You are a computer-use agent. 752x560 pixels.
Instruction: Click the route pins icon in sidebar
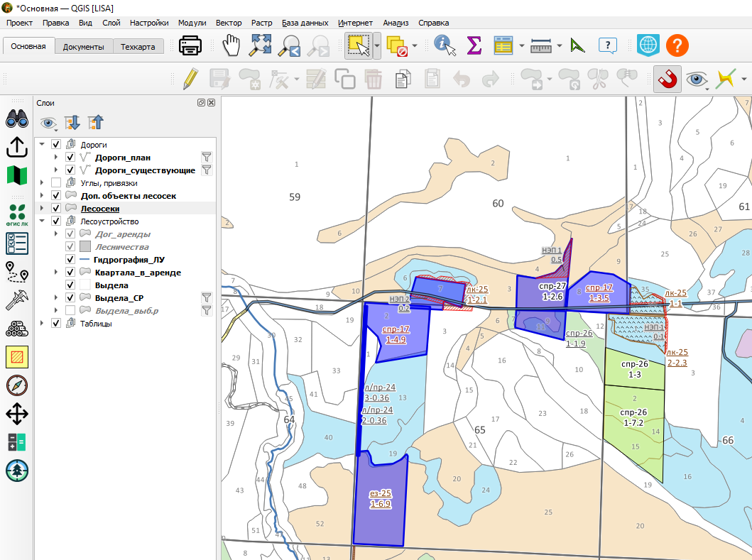[17, 272]
